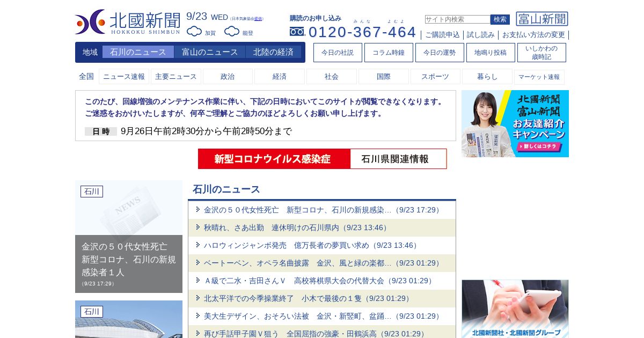
Task: Click 加賀 weather label
Action: pos(210,33)
